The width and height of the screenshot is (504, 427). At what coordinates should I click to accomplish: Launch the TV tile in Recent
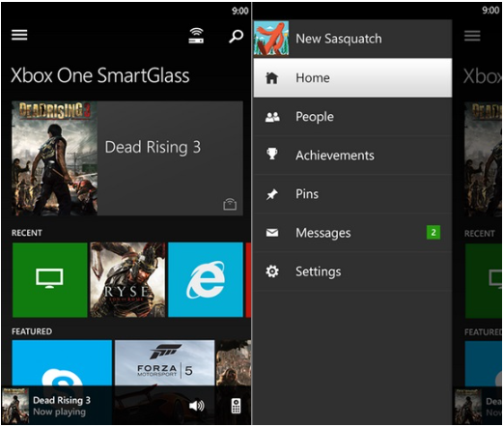coord(50,279)
